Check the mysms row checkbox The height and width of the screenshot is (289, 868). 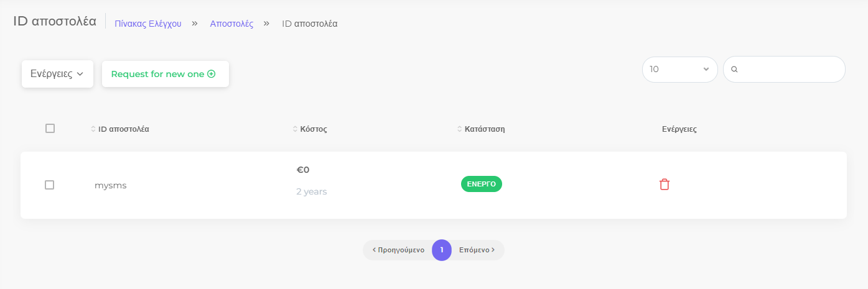[50, 185]
